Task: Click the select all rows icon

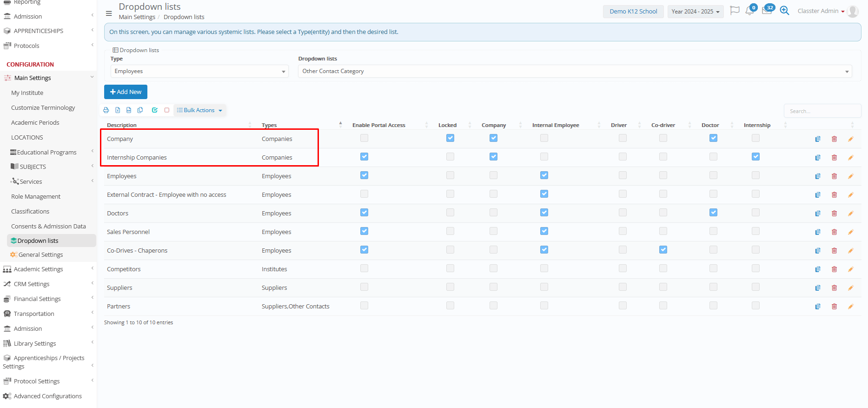Action: tap(154, 110)
